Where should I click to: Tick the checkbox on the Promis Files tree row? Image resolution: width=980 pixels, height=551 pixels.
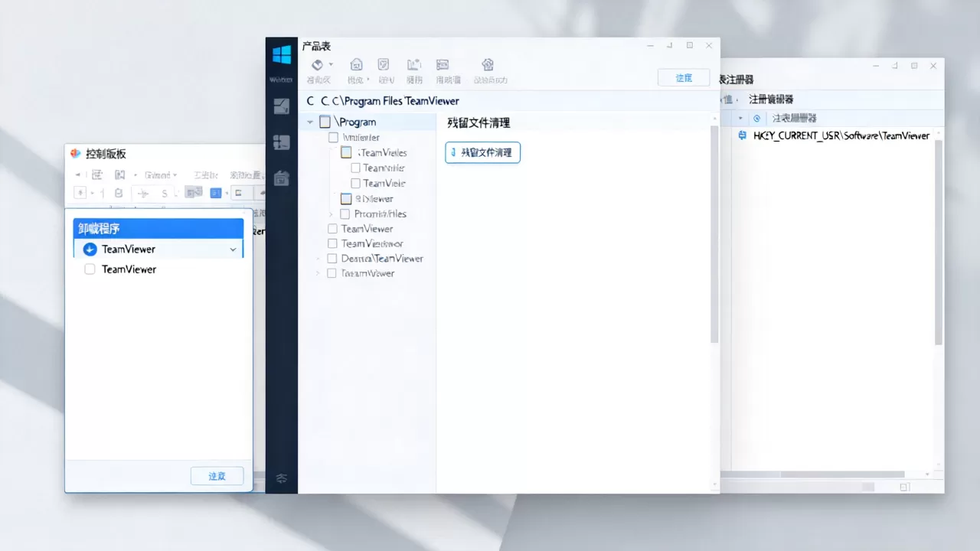tap(345, 214)
